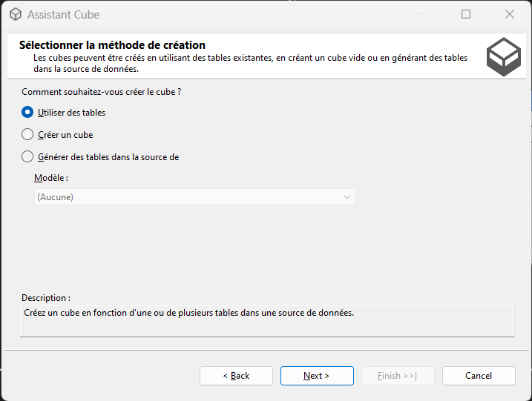Click the large cube logo in header
The image size is (532, 401).
[504, 56]
